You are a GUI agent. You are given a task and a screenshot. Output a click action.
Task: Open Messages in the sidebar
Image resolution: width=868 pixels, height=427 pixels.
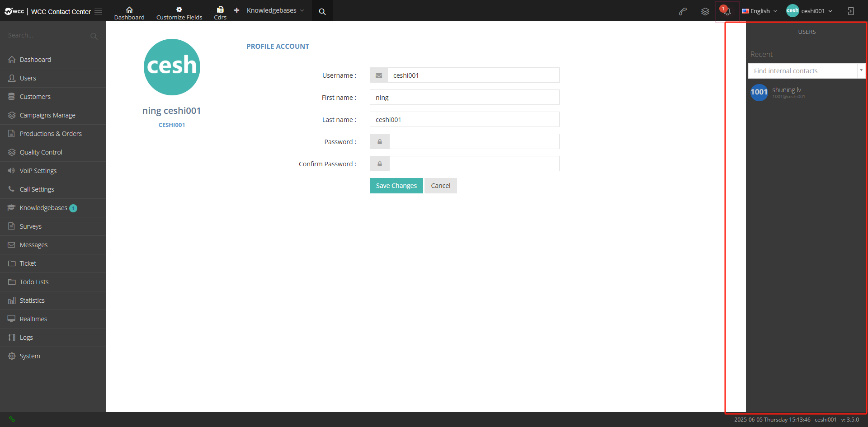(x=53, y=245)
